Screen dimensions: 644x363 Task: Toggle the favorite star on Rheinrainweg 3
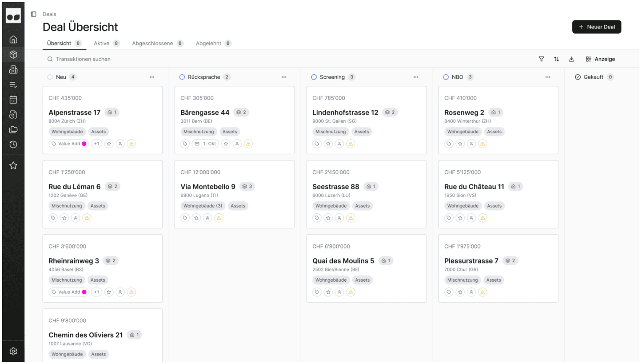click(109, 292)
